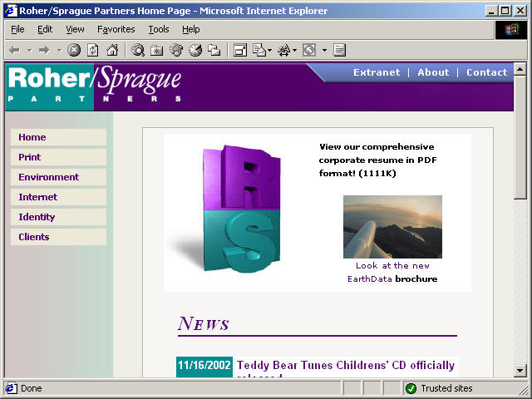Open the Favorites folder toolbar icon
Viewport: 532px width, 399px height.
click(x=157, y=50)
